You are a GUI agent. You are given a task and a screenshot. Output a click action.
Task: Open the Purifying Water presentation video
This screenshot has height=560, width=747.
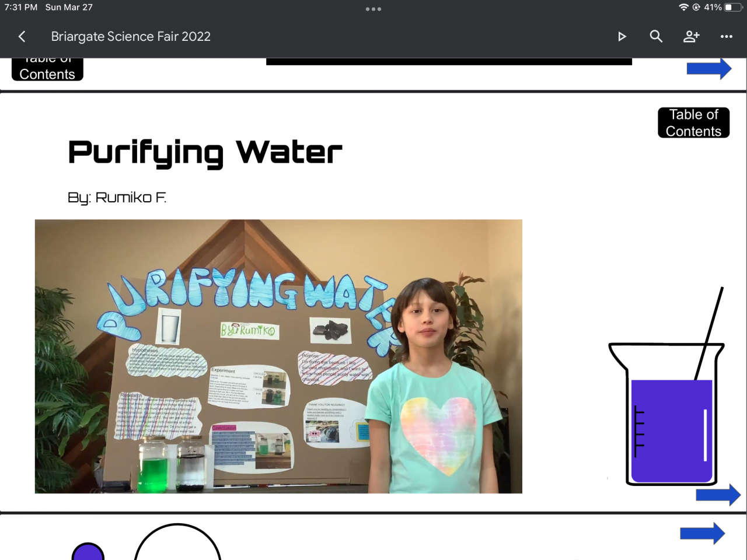pyautogui.click(x=278, y=356)
